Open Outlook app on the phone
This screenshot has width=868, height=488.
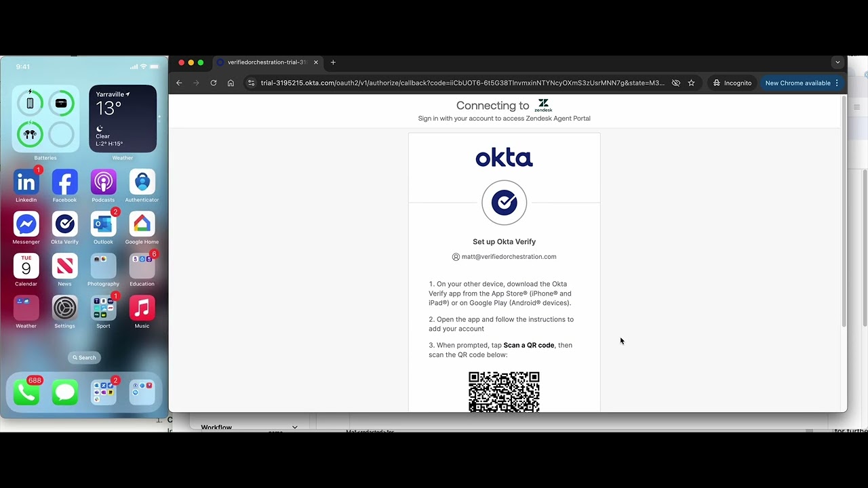[x=103, y=224]
